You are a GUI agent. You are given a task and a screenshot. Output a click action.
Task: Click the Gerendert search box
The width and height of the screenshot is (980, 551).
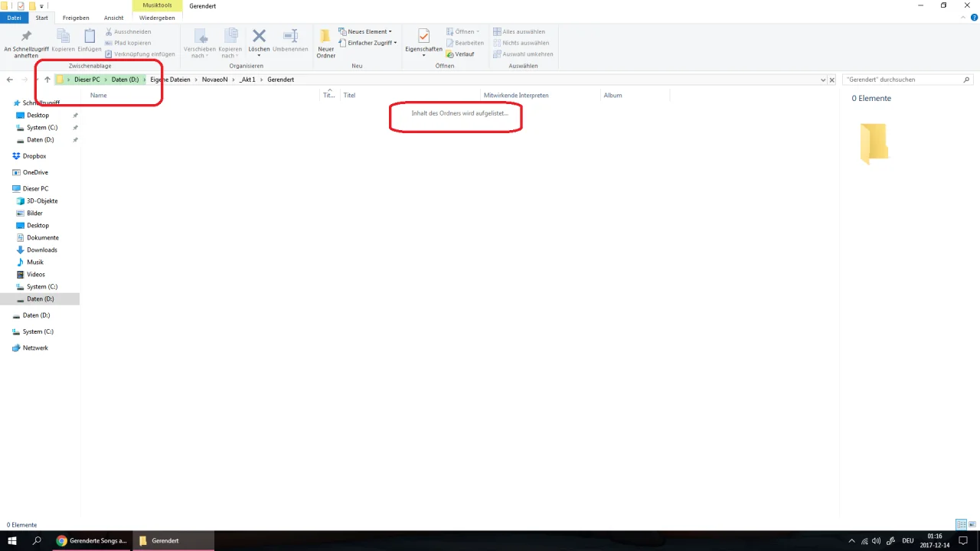[902, 80]
